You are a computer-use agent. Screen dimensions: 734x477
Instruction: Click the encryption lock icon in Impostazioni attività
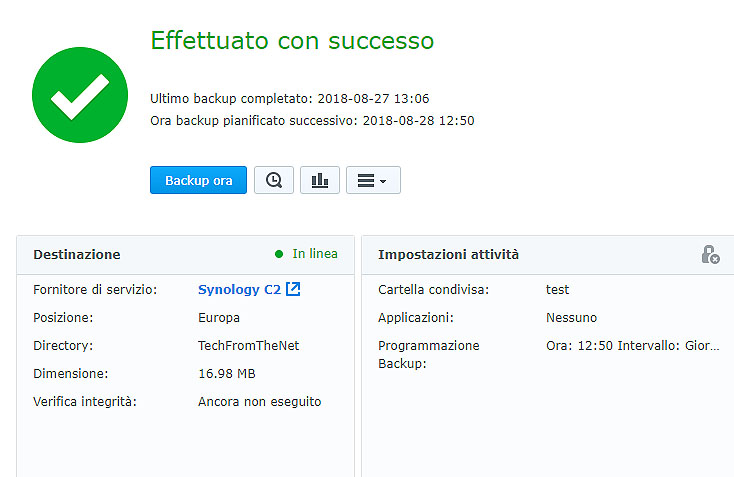(710, 255)
